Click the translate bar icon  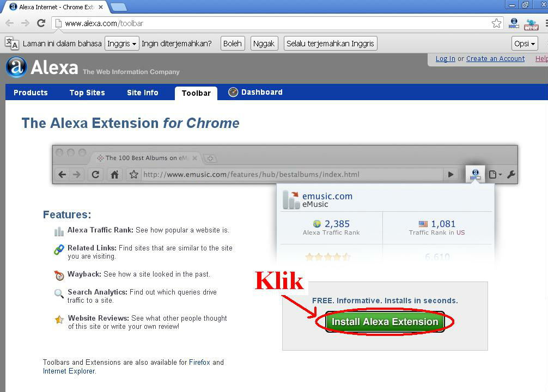click(x=12, y=44)
